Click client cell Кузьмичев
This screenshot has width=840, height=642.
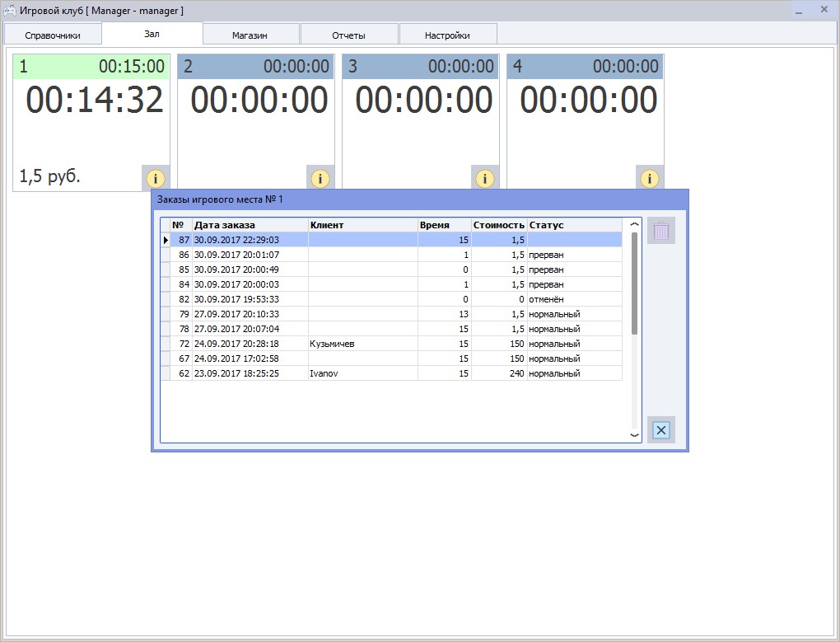pos(362,344)
